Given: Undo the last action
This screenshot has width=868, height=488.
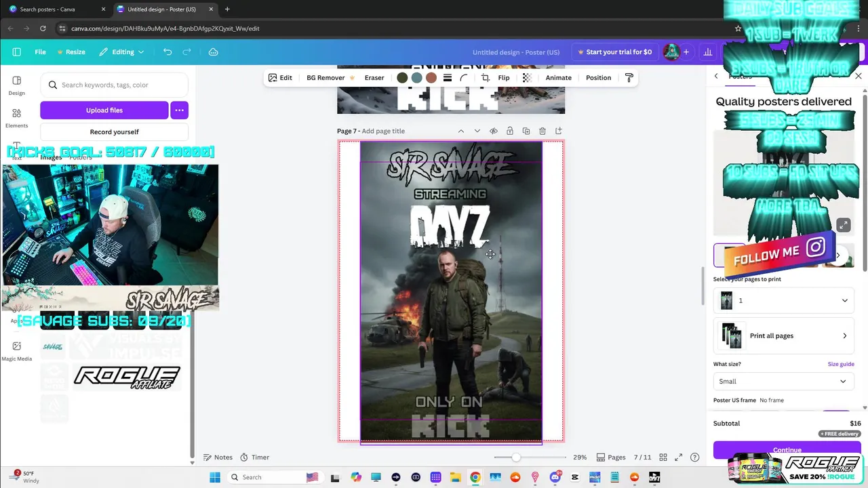Looking at the screenshot, I should (167, 52).
